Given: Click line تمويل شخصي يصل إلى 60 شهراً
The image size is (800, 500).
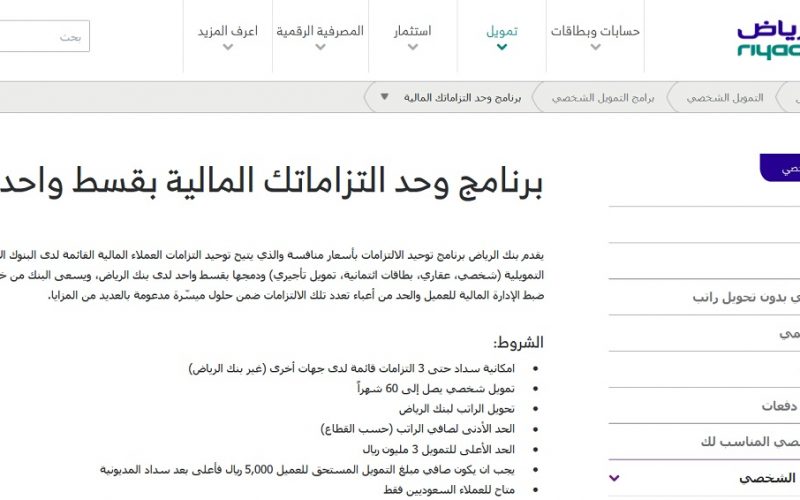Looking at the screenshot, I should pos(436,389).
